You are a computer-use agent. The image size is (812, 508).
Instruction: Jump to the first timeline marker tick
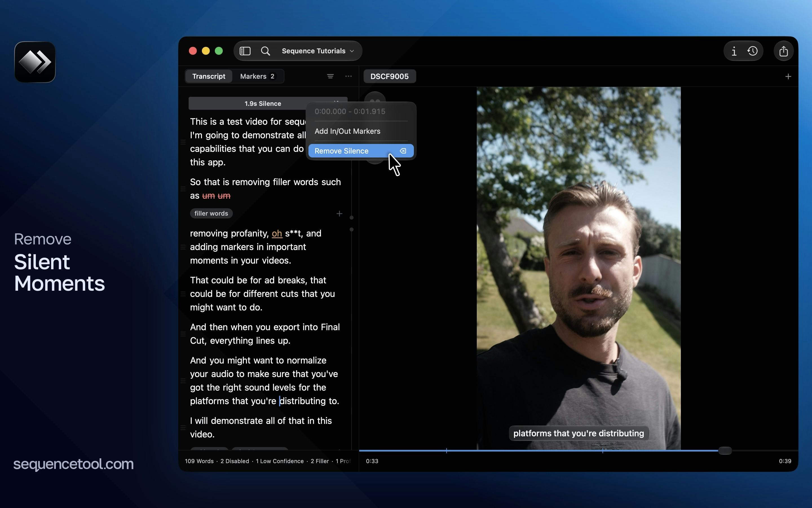coord(446,450)
